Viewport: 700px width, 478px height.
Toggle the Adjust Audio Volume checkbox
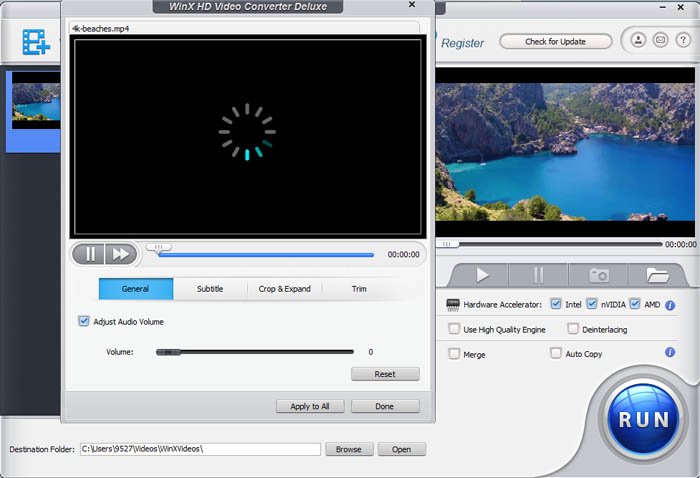[x=83, y=321]
